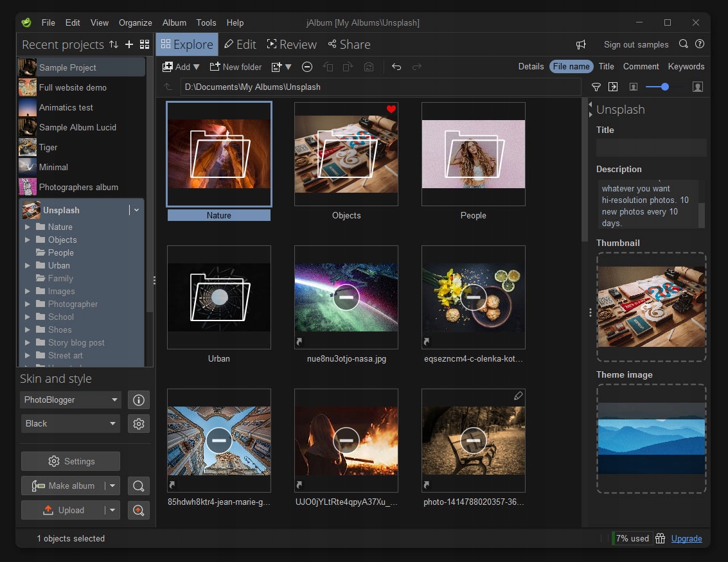Click the Upgrade link
The width and height of the screenshot is (728, 562).
(686, 538)
